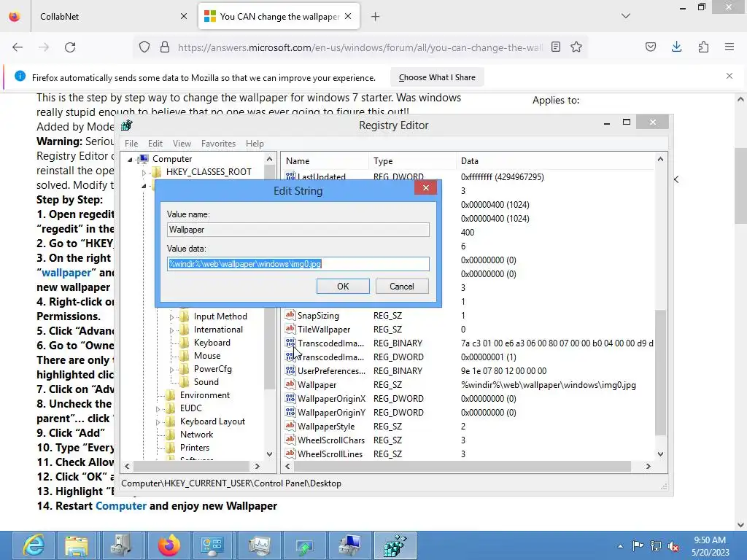The image size is (747, 560).
Task: Select the WallpaperOriginX value
Action: 332,399
